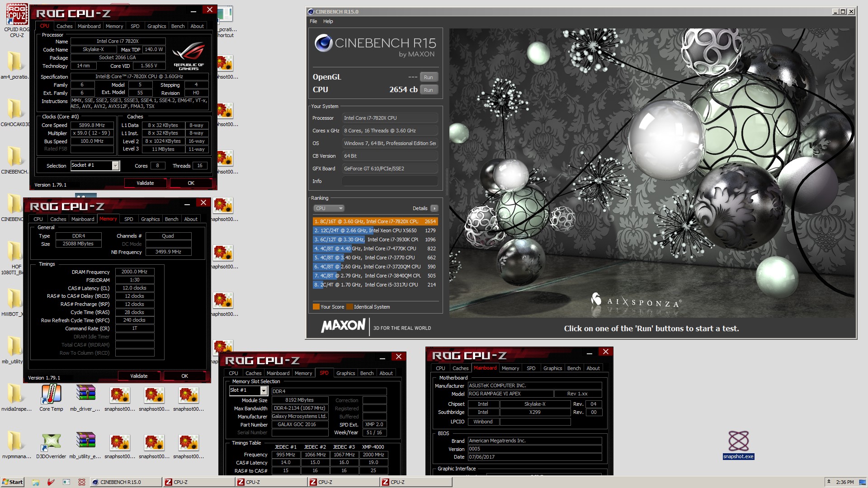
Task: Open the am4_pcratio folder icon
Action: pyautogui.click(x=14, y=66)
